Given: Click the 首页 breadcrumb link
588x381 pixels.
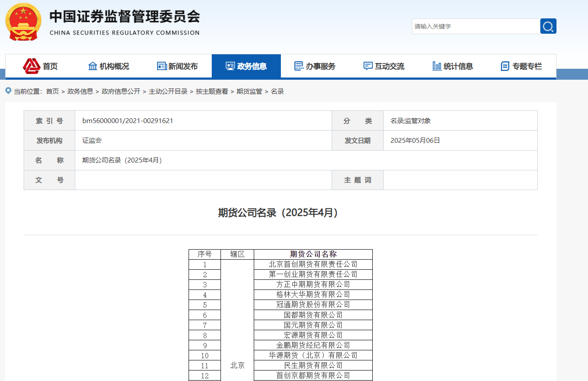Looking at the screenshot, I should (52, 91).
